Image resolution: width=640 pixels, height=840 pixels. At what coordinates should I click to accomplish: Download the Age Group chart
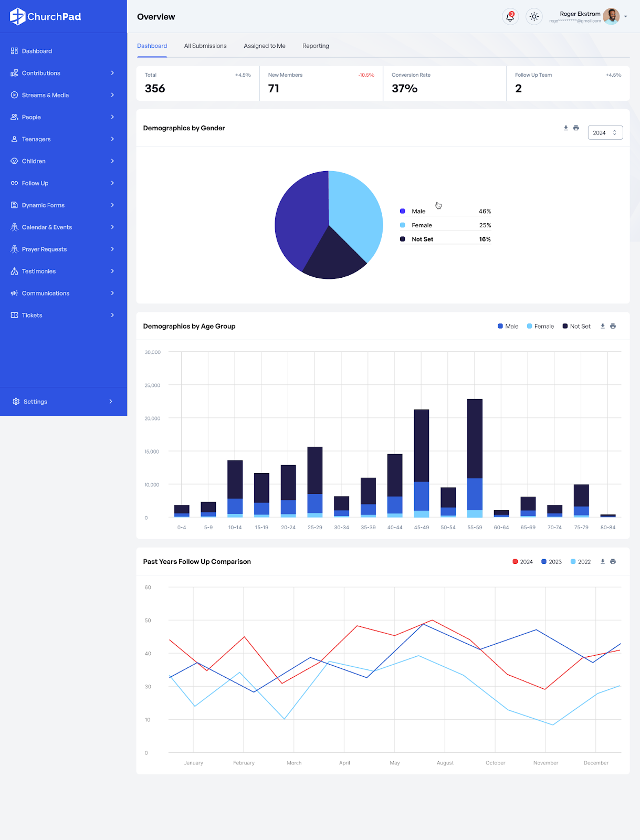(x=603, y=326)
